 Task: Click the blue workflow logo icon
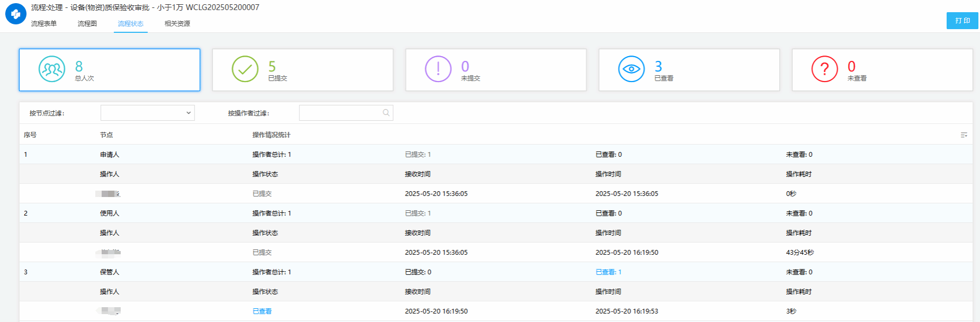tap(15, 14)
